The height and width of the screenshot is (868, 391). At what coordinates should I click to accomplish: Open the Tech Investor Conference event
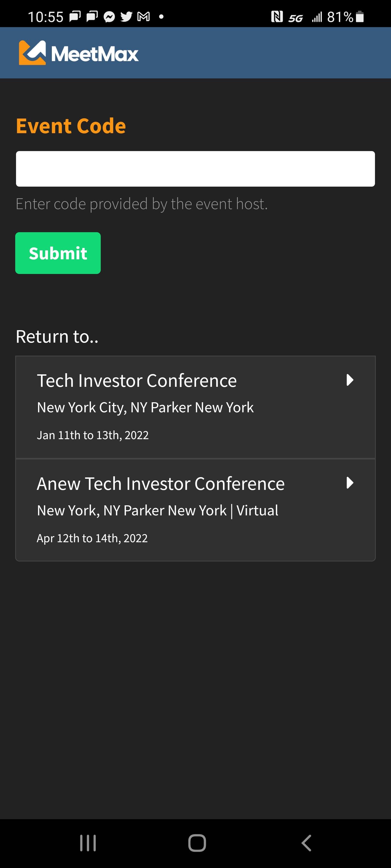point(137,381)
